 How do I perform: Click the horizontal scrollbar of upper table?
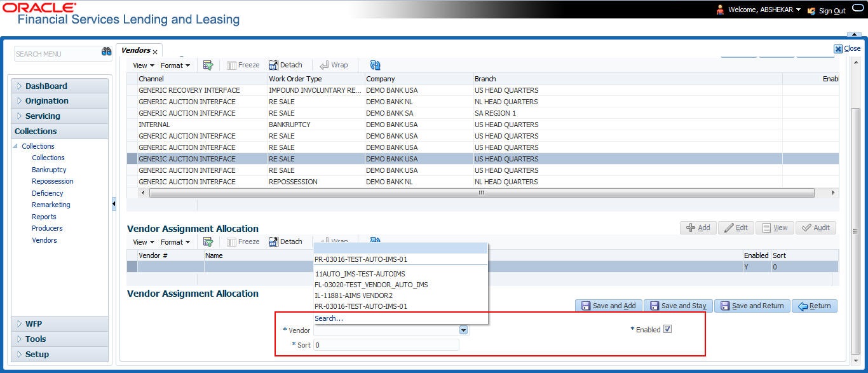[x=481, y=193]
